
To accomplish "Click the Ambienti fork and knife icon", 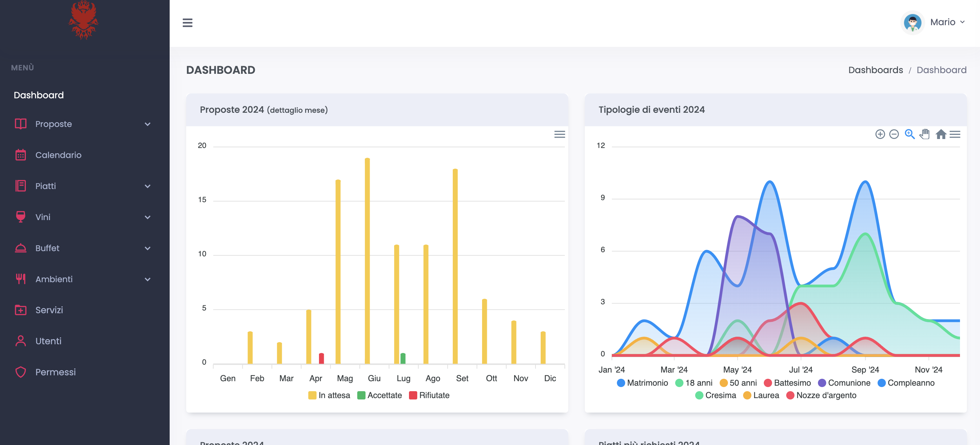I will click(21, 279).
